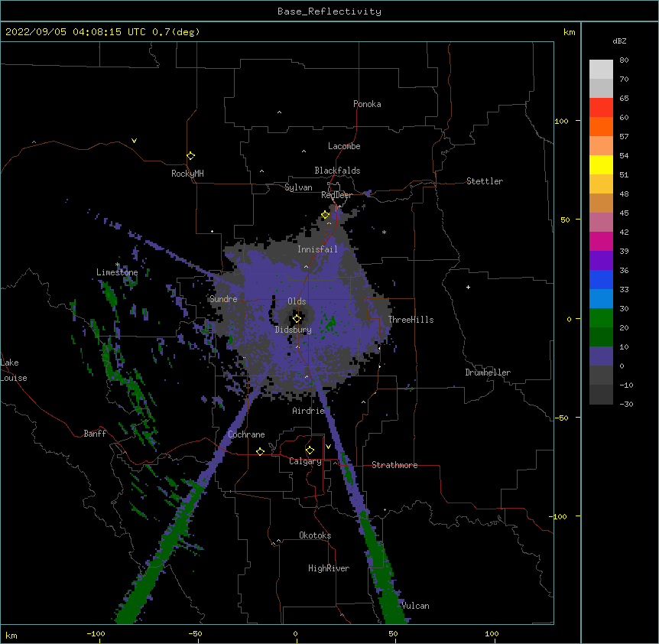The image size is (659, 644).
Task: Click the -100 tick on bottom axis
Action: (x=96, y=633)
